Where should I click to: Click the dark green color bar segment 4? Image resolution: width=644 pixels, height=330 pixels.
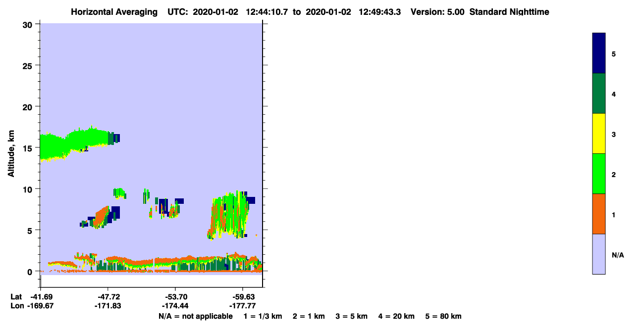[599, 94]
